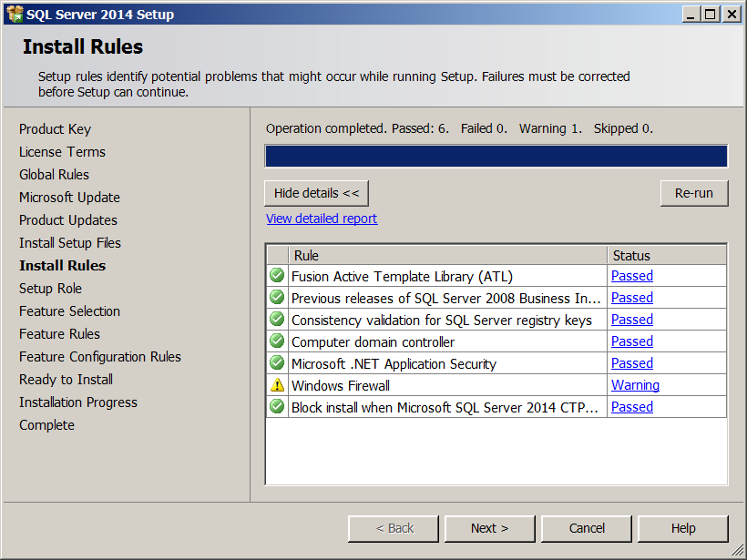Sort by the Rule column header
This screenshot has width=747, height=560.
[x=448, y=255]
